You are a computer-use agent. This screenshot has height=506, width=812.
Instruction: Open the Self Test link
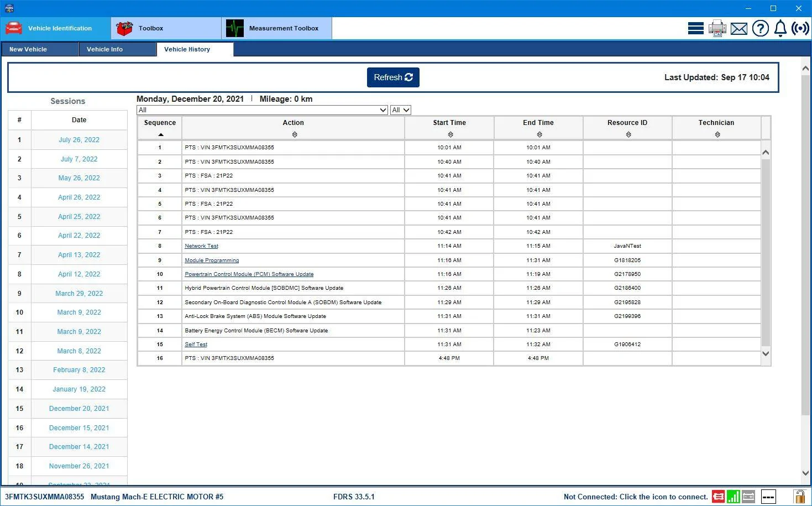[x=196, y=345]
